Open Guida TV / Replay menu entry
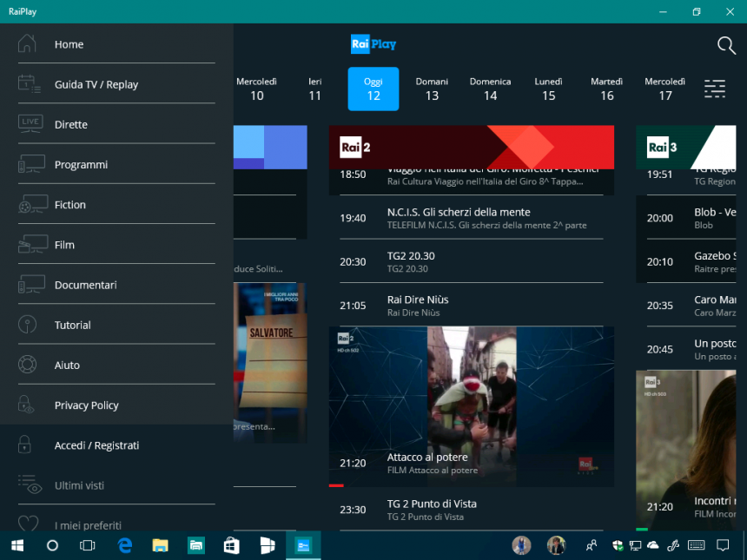The height and width of the screenshot is (560, 747). tap(116, 84)
